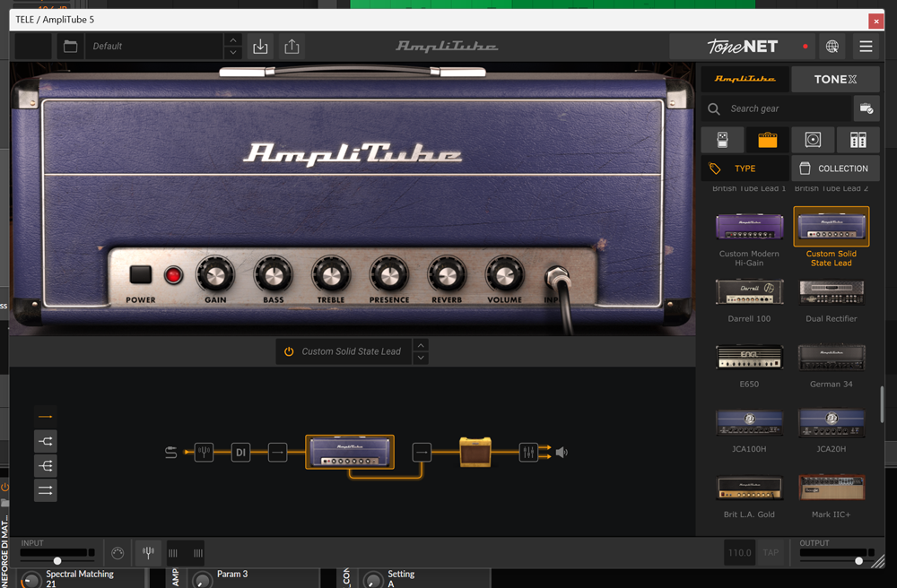Switch to the COLLECTION tab
This screenshot has height=588, width=897.
coord(834,169)
